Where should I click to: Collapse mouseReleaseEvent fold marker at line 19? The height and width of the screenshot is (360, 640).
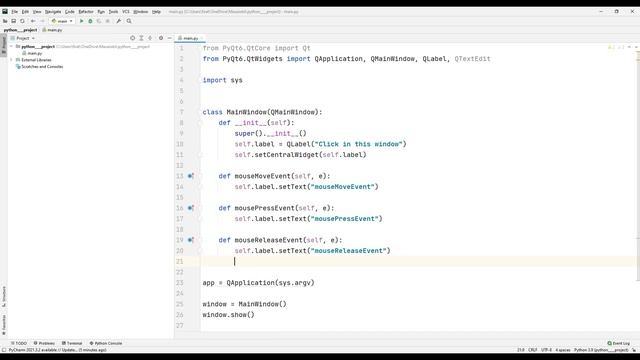[200, 240]
